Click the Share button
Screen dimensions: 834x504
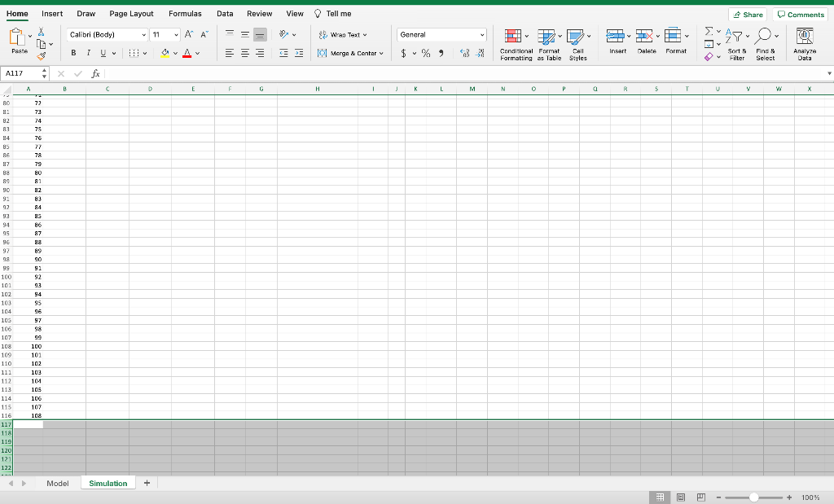pos(748,14)
